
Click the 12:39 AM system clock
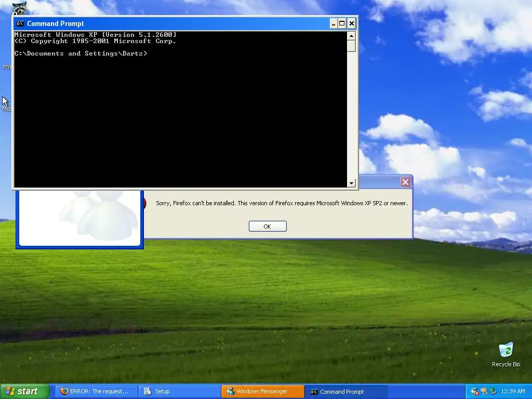(513, 391)
